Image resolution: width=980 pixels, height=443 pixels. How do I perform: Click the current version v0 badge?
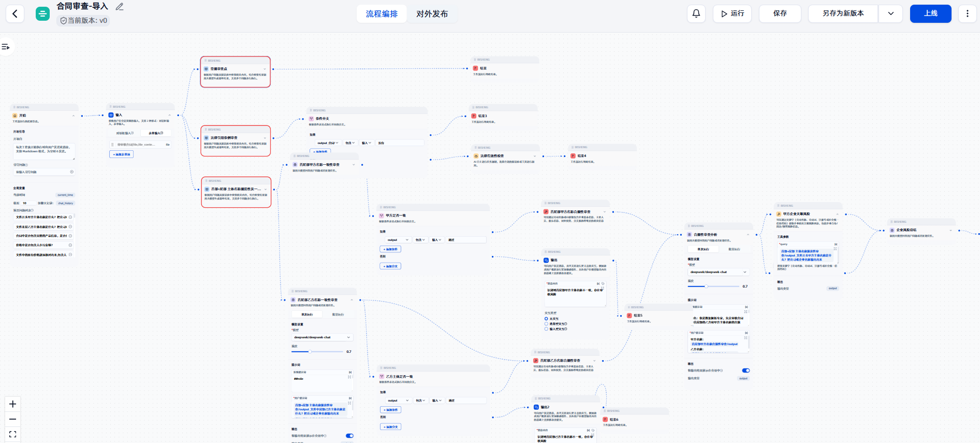[x=83, y=21]
